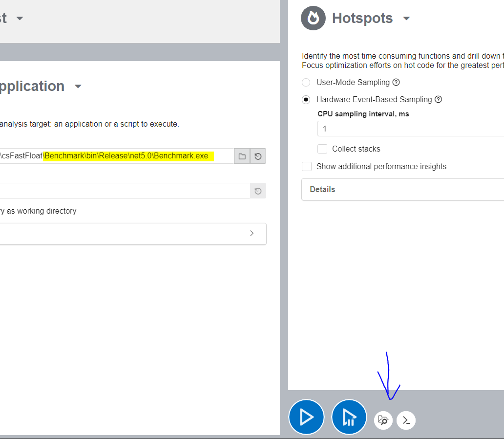The width and height of the screenshot is (504, 439).
Task: Click the application path field with Benchmark.exe
Action: (117, 156)
